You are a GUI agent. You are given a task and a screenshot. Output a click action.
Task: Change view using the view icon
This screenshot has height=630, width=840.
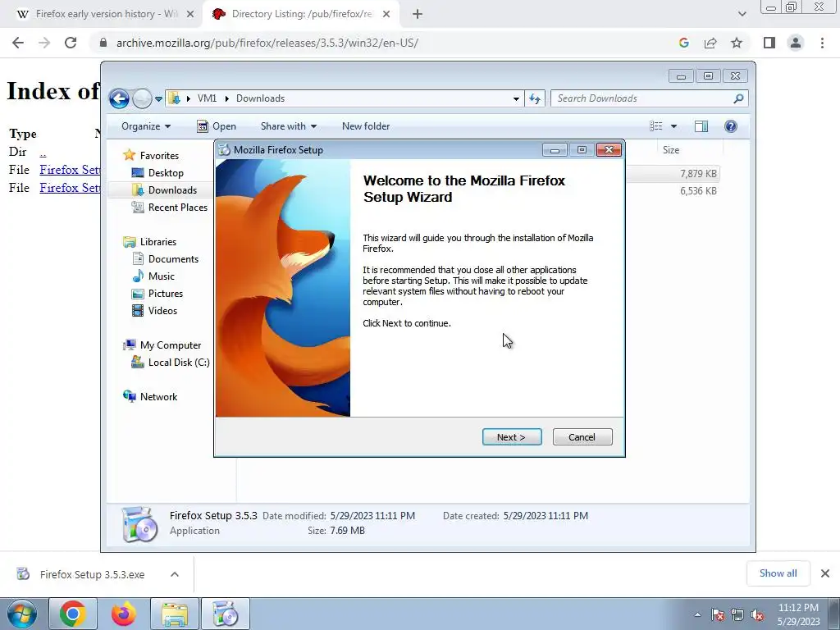[x=656, y=126]
